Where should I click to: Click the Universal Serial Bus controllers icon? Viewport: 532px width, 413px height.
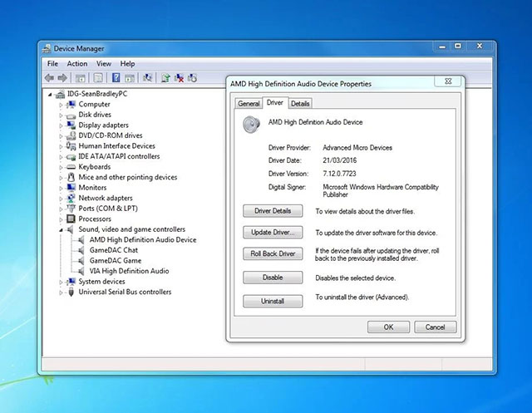[71, 292]
